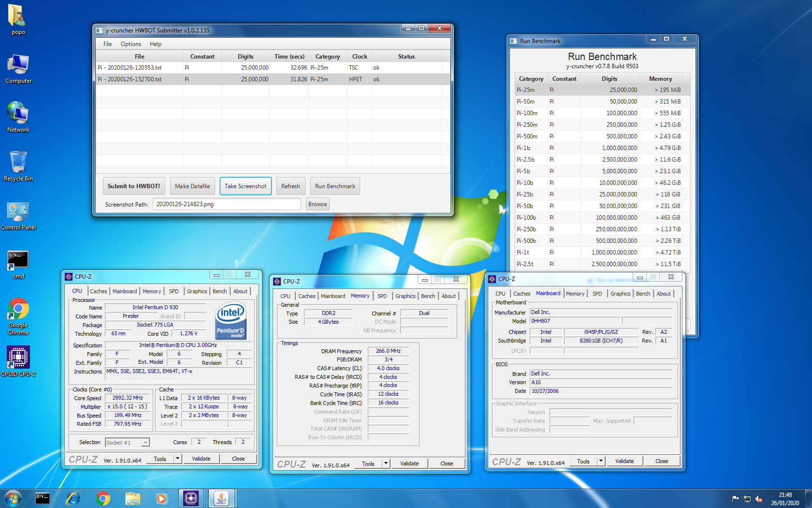Expand Tools dropdown arrow in Memory CPU-Z
This screenshot has width=812, height=508.
tap(386, 463)
